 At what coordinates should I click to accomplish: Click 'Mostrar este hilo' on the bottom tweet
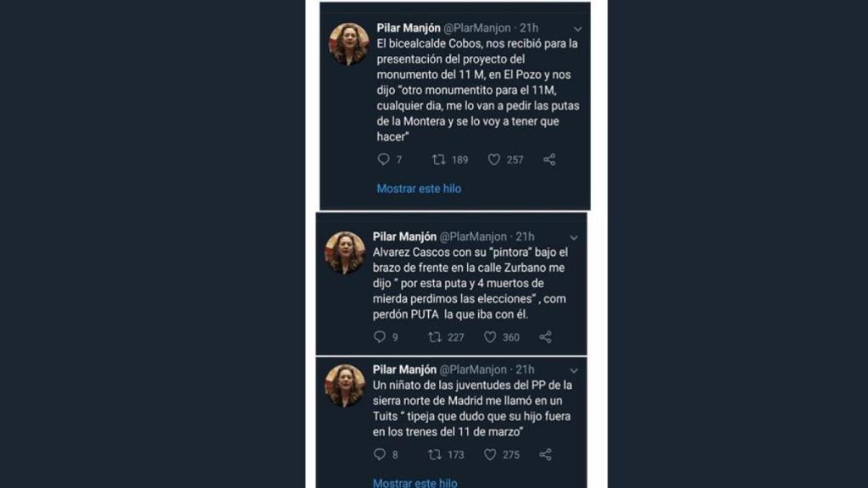pyautogui.click(x=416, y=481)
